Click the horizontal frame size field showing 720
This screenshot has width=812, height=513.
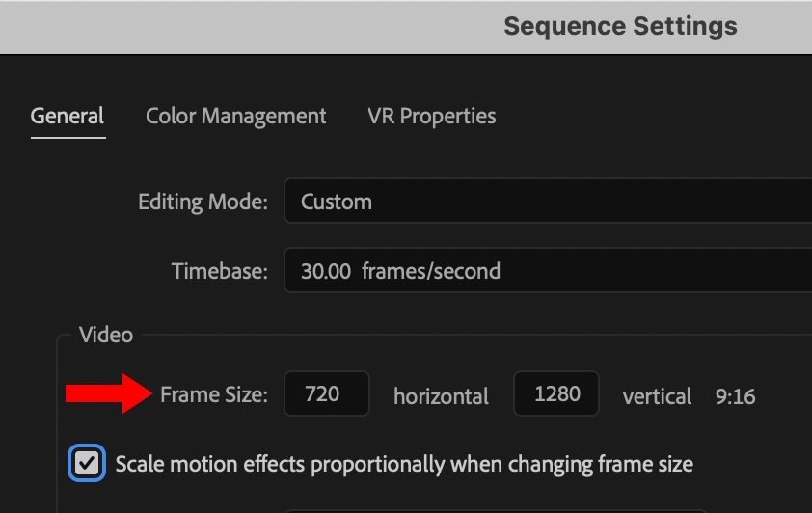tap(326, 394)
